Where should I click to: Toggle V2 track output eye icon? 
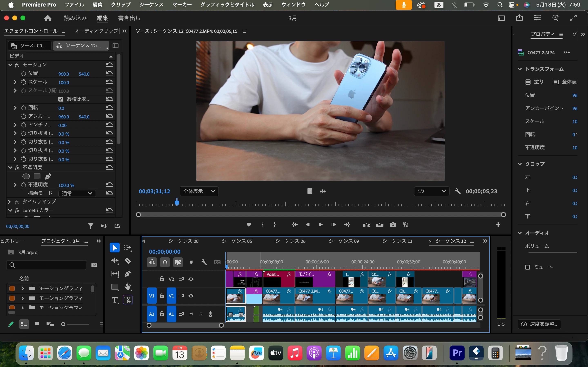(x=191, y=279)
